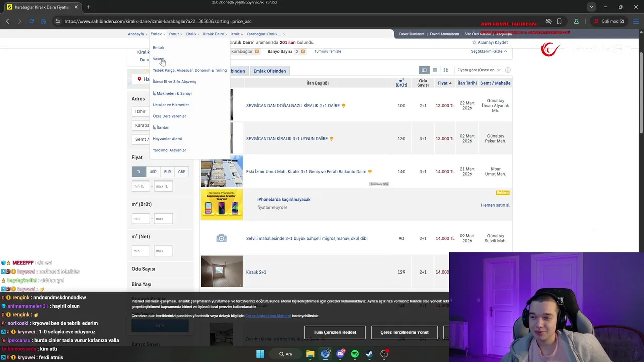
Task: Open a new browser tab
Action: [x=89, y=7]
